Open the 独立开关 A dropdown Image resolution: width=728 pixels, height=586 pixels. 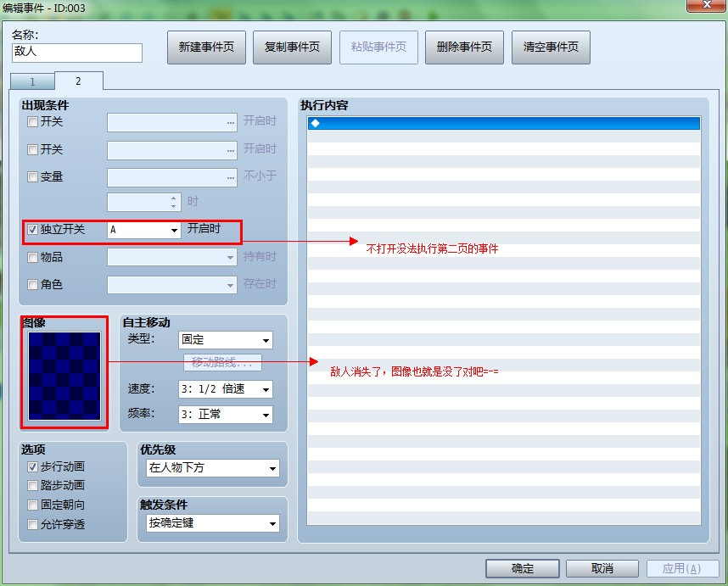[x=144, y=230]
